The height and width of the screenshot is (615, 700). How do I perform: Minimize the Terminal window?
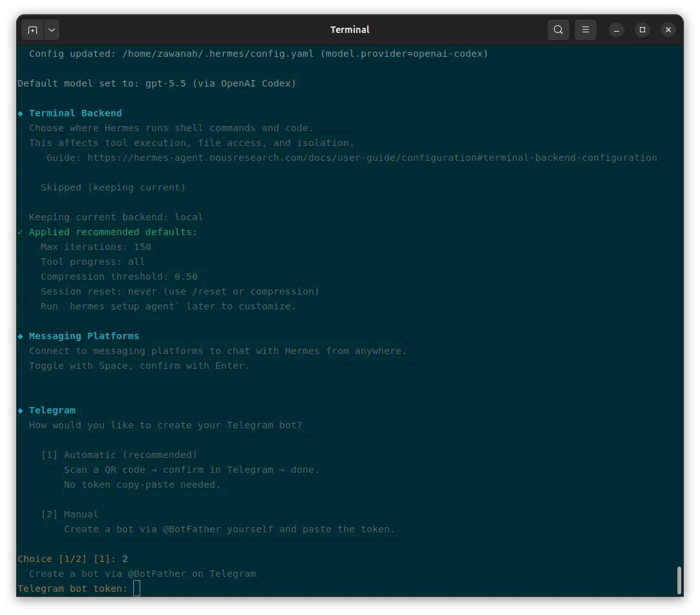click(617, 30)
